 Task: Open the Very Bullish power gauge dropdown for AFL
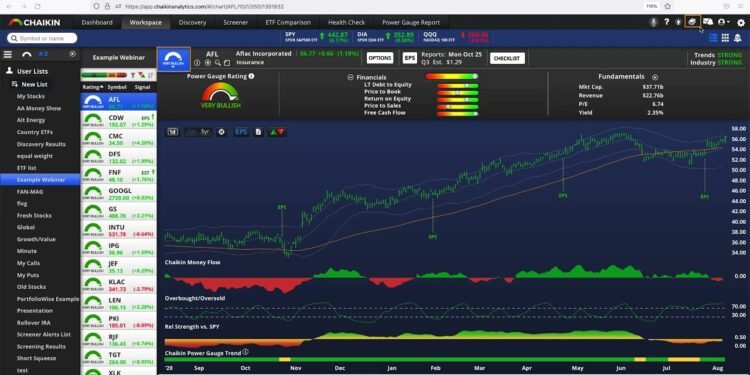point(173,59)
